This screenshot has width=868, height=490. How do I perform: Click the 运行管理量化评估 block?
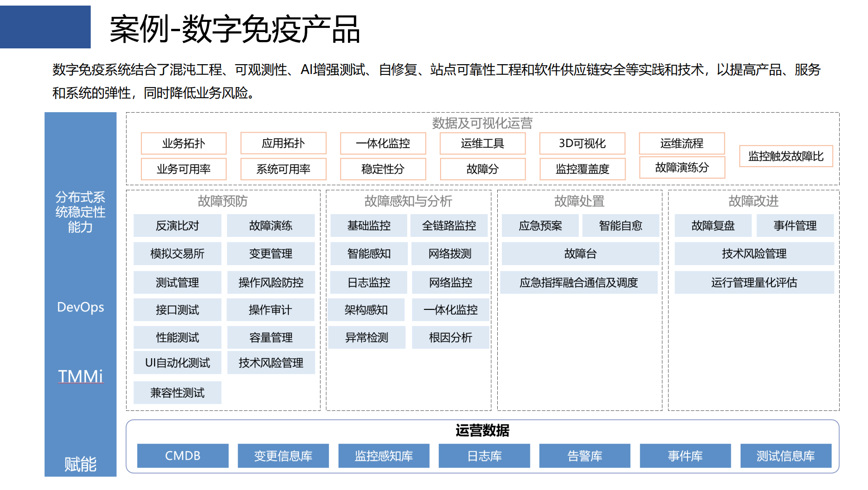754,282
